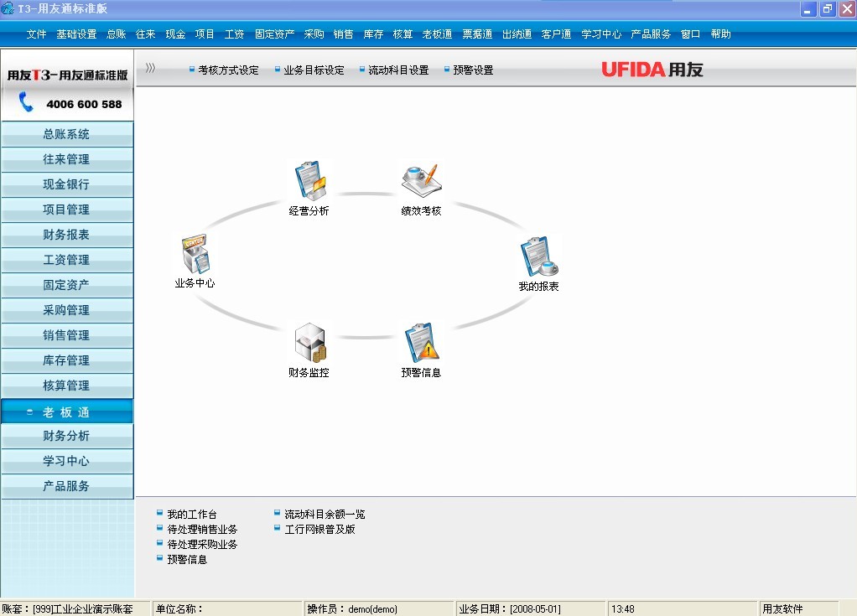Viewport: 857px width, 616px height.
Task: Click the 业务日期 [2008-05-01] status entry
Action: tap(531, 608)
